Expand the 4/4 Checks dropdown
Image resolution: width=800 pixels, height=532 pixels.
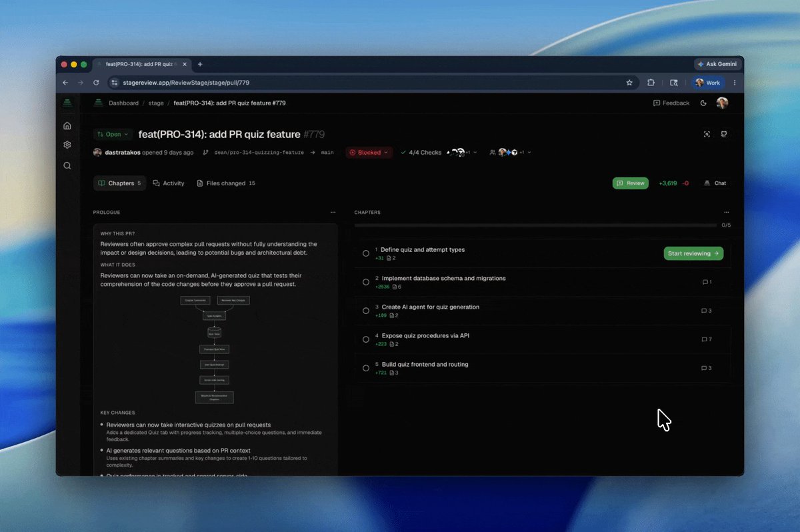(438, 153)
